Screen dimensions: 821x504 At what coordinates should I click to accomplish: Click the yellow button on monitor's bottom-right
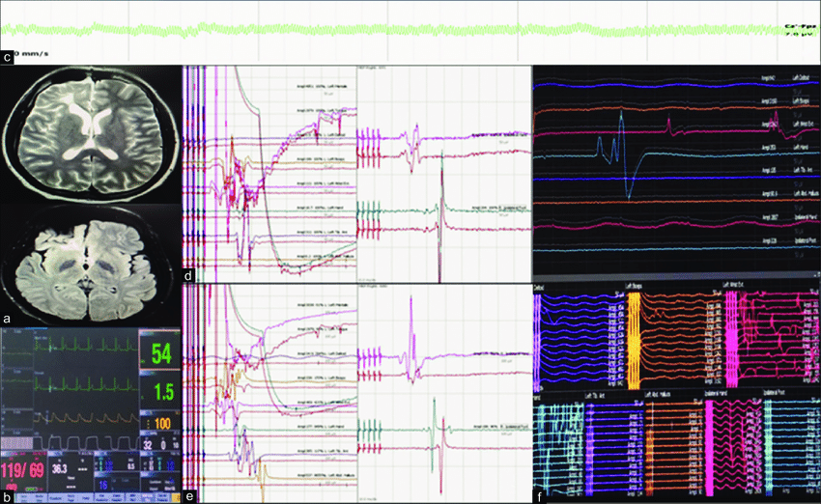click(x=177, y=495)
